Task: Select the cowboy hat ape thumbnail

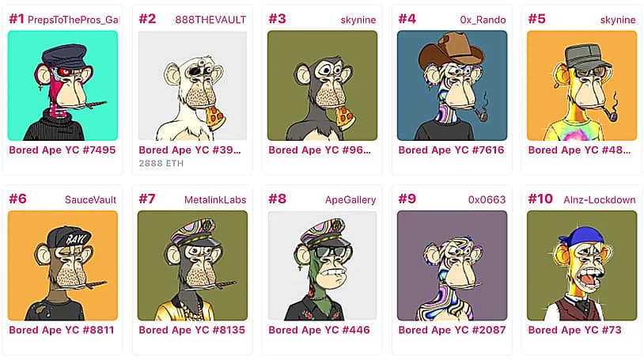Action: coord(453,85)
